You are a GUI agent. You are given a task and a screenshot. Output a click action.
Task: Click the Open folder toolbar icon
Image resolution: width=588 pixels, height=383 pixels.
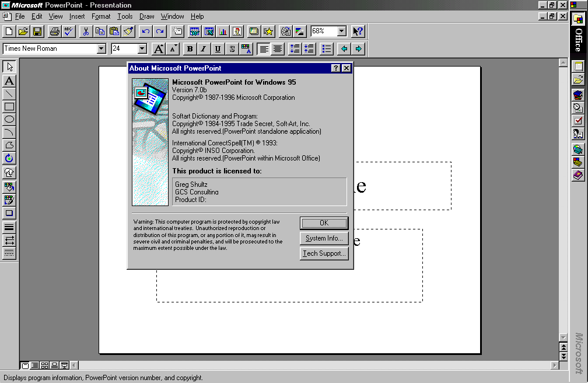[x=23, y=32]
